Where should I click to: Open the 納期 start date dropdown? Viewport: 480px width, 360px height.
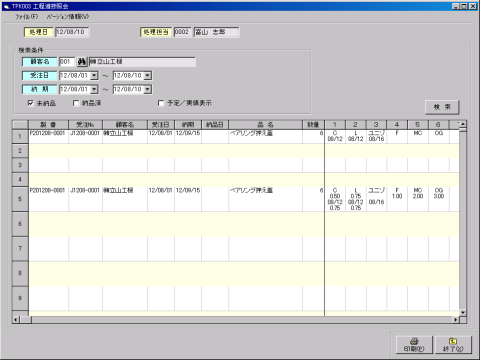coord(94,89)
